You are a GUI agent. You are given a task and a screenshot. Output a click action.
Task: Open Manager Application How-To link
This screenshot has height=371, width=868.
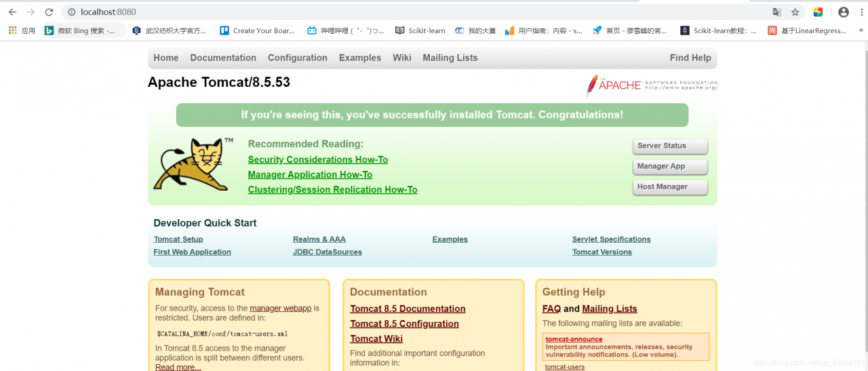click(310, 174)
